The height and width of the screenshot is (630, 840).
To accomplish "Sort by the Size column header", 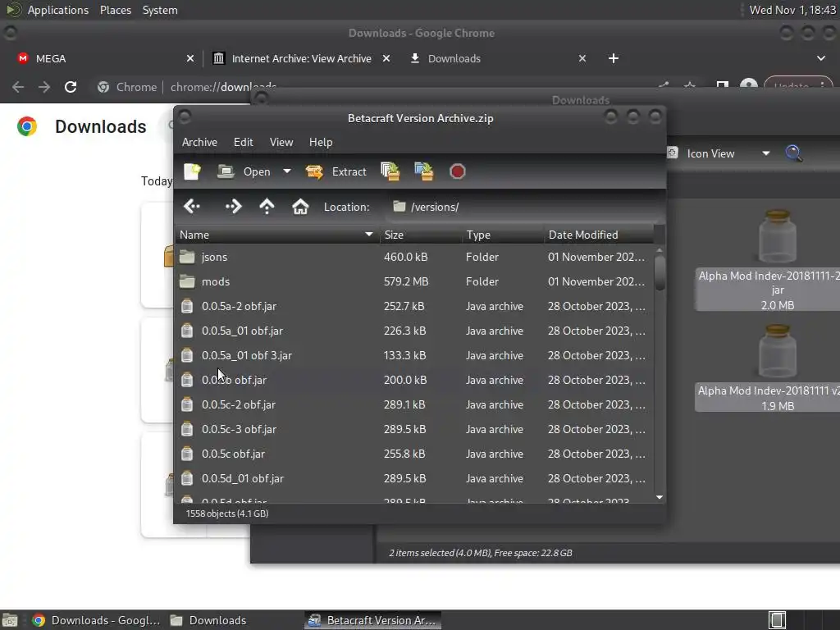I will coord(421,235).
